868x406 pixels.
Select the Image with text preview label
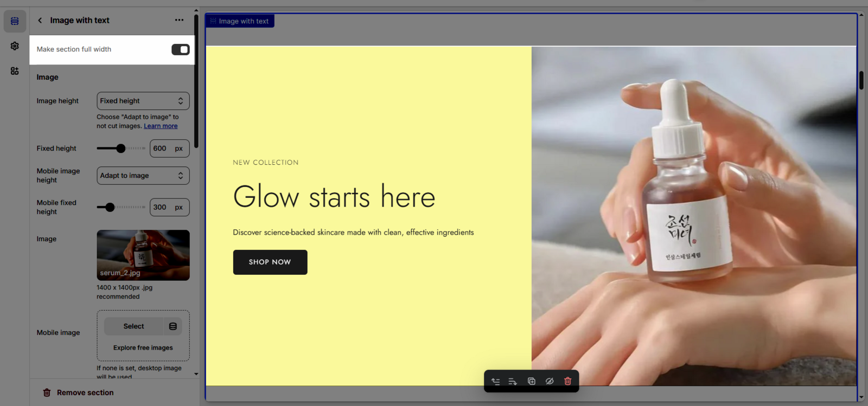point(240,21)
